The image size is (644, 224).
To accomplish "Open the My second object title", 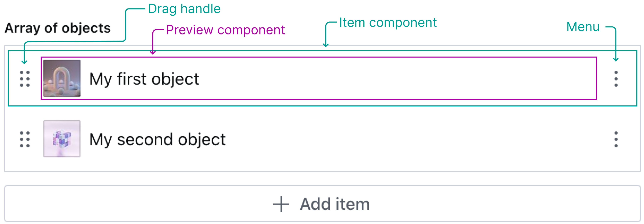I will (157, 139).
